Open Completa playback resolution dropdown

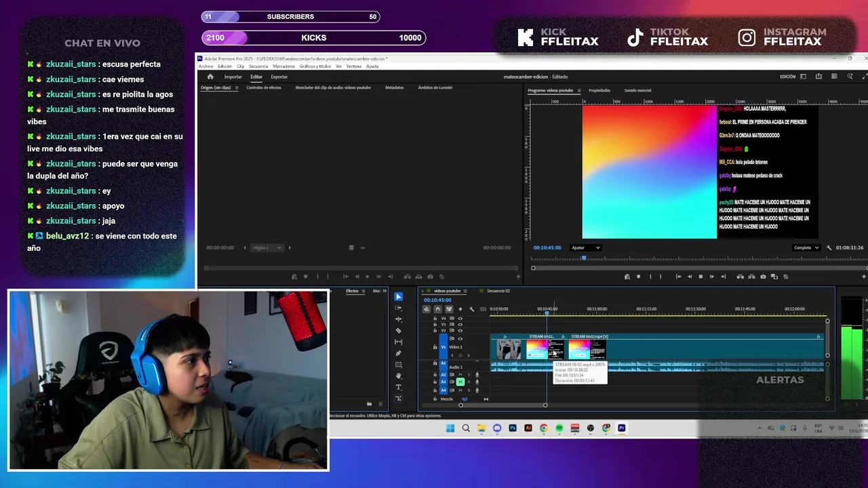point(806,247)
